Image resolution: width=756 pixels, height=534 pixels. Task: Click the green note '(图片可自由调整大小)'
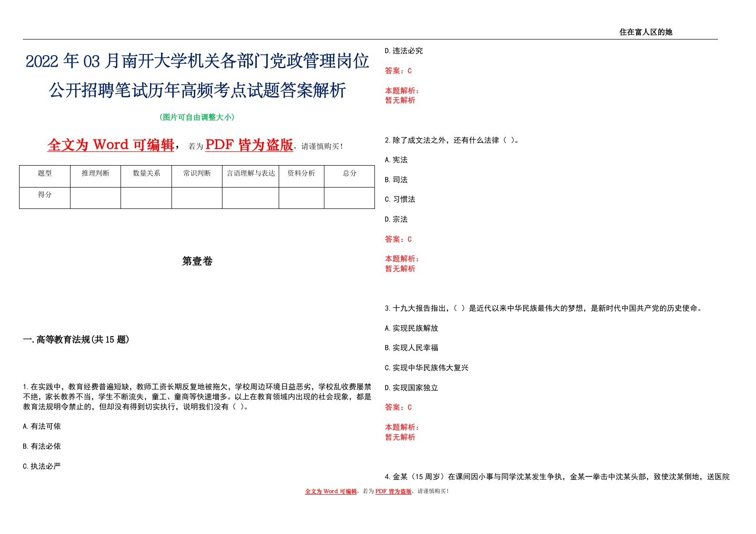tap(197, 117)
